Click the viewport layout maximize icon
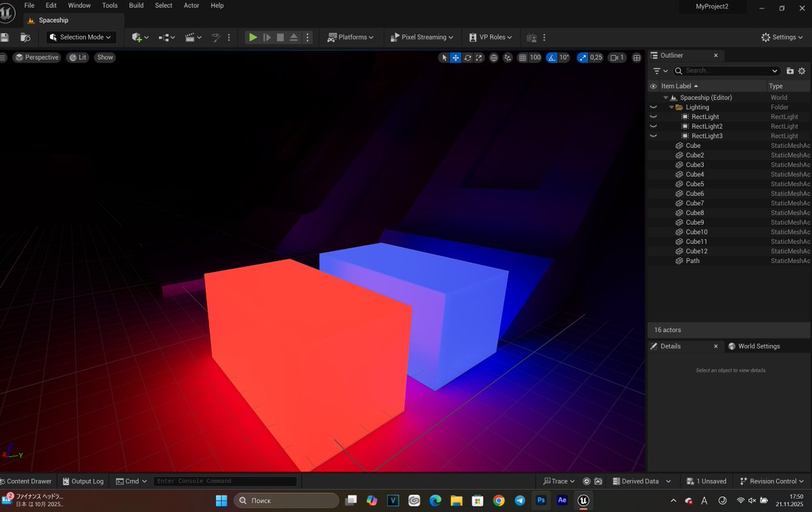The image size is (812, 512). 637,57
